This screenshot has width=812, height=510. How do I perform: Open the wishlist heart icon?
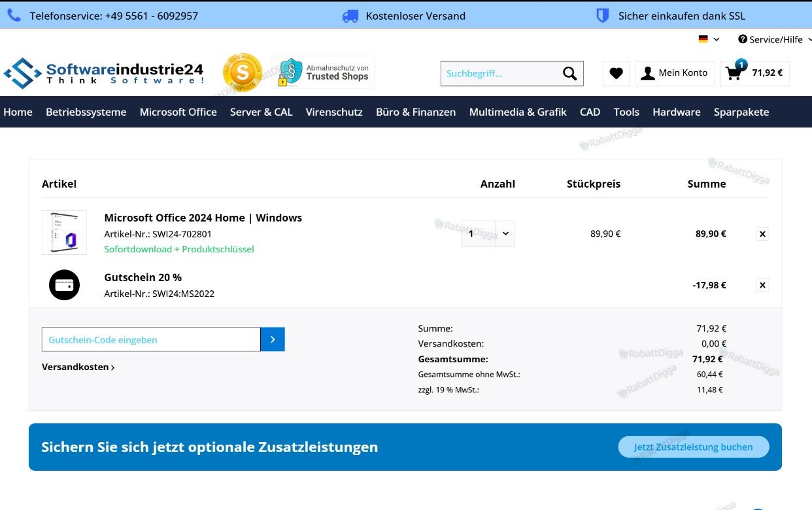[x=616, y=73]
